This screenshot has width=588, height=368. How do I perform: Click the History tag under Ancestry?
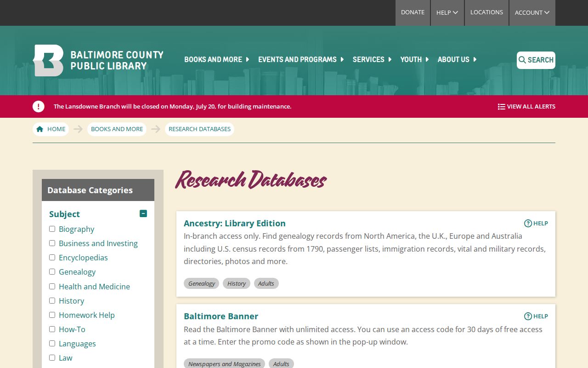coord(237,283)
